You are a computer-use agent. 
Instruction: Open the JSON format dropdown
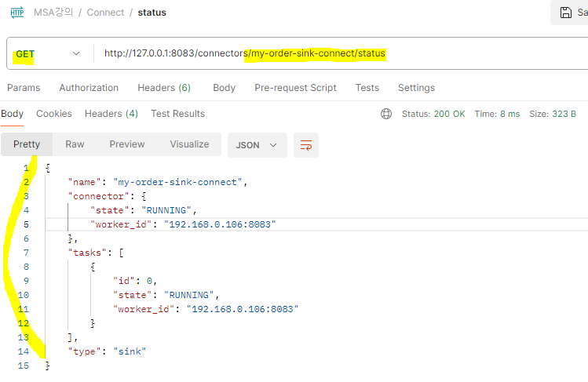point(257,145)
